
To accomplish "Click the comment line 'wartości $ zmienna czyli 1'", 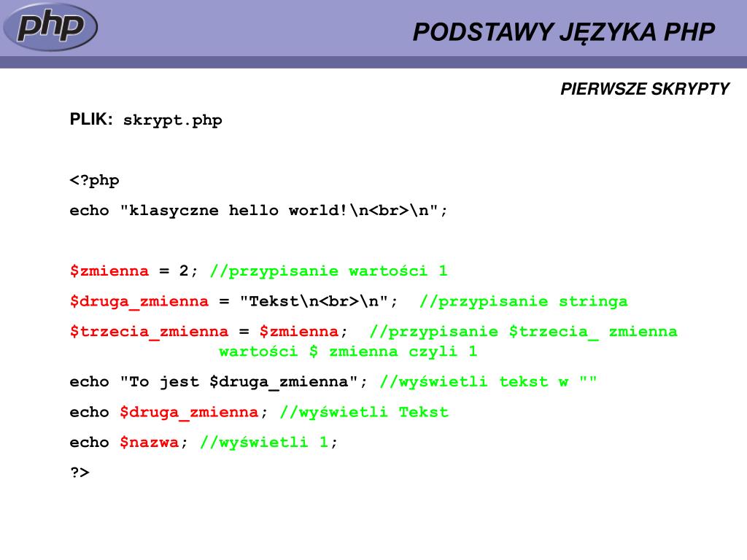I will (x=348, y=352).
